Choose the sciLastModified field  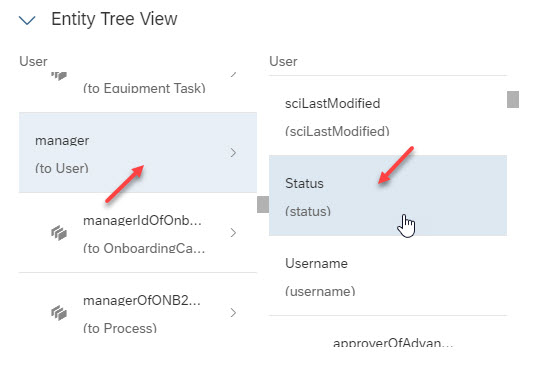(388, 117)
